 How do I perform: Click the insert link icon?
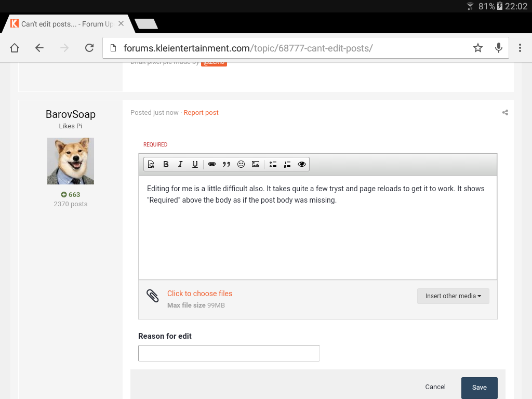212,164
